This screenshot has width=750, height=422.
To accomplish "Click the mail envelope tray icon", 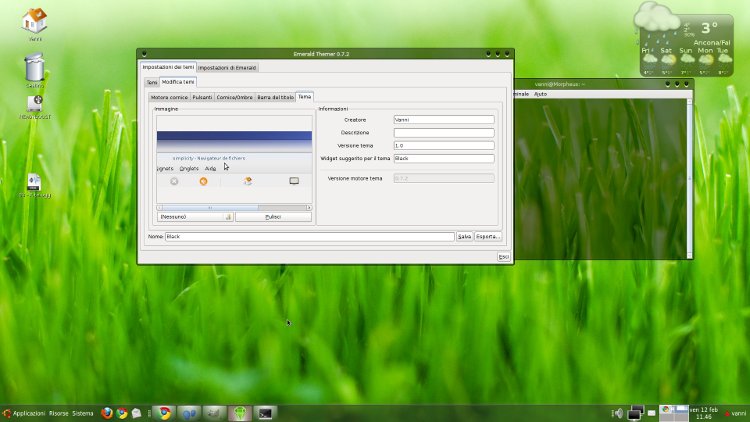I will click(x=651, y=413).
